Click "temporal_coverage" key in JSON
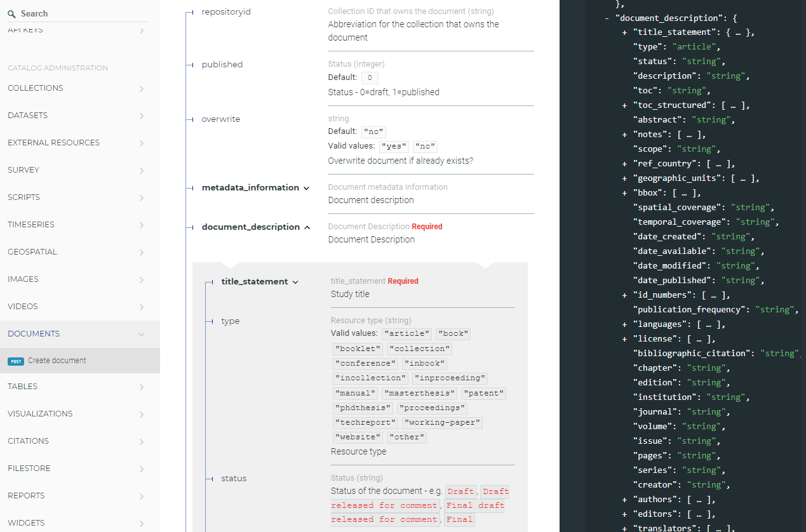Screen dimensions: 806x532 click(679, 222)
